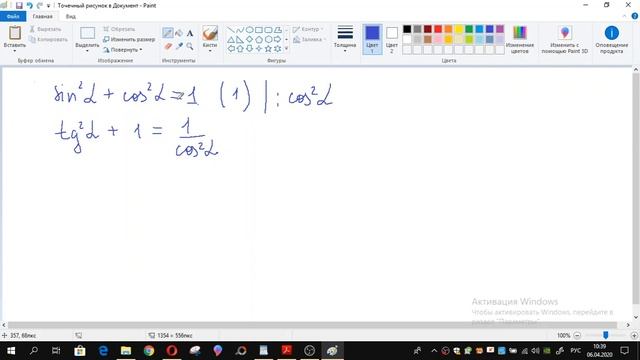The height and width of the screenshot is (360, 640).
Task: Open Customize Quick Access Toolbar arrow
Action: pos(49,6)
